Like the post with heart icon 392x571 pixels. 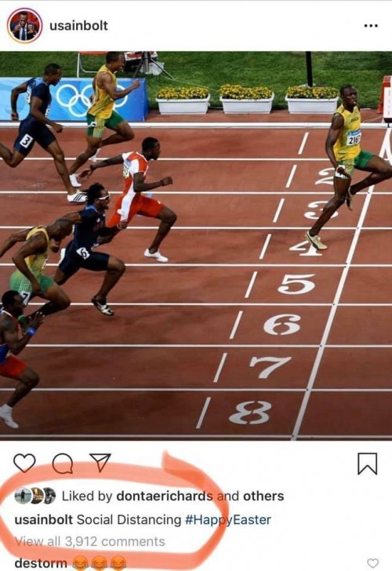click(x=24, y=463)
